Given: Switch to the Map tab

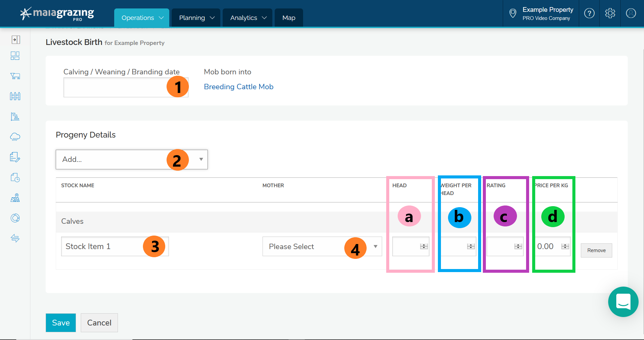Looking at the screenshot, I should (289, 18).
